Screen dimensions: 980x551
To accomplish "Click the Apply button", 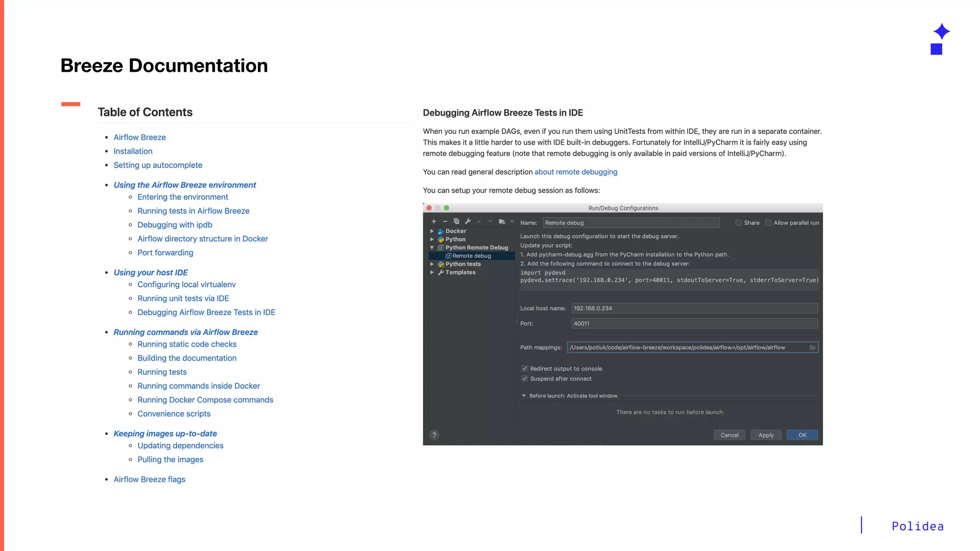I will (766, 435).
